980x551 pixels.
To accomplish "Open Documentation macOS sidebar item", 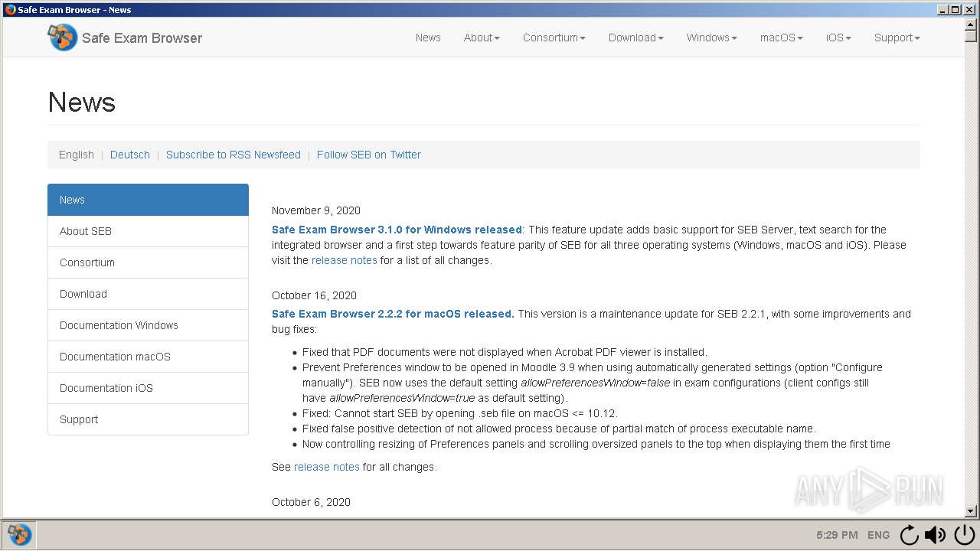I will pos(148,357).
